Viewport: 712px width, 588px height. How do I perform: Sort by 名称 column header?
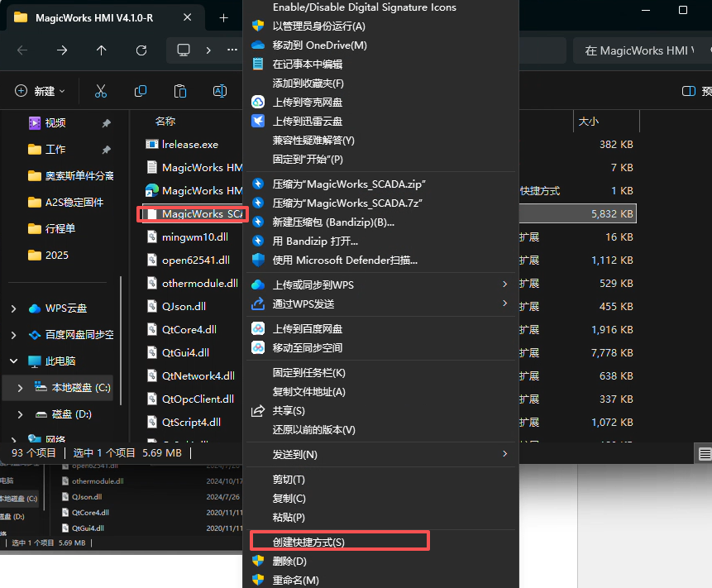(x=165, y=122)
